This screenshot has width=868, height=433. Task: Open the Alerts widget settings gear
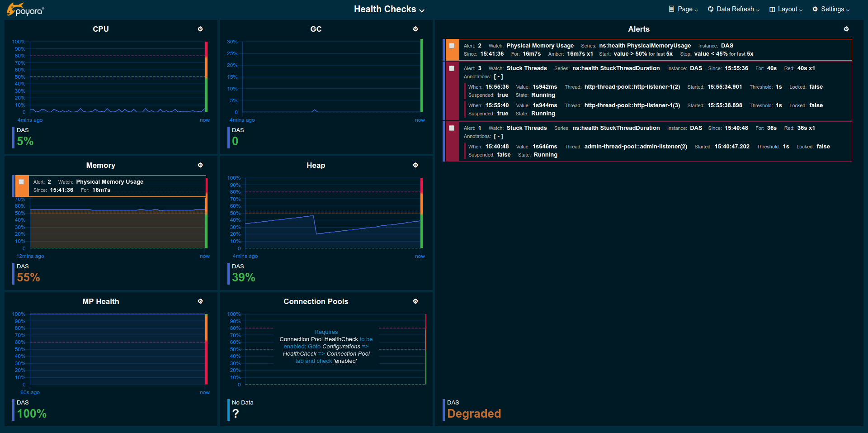(846, 29)
